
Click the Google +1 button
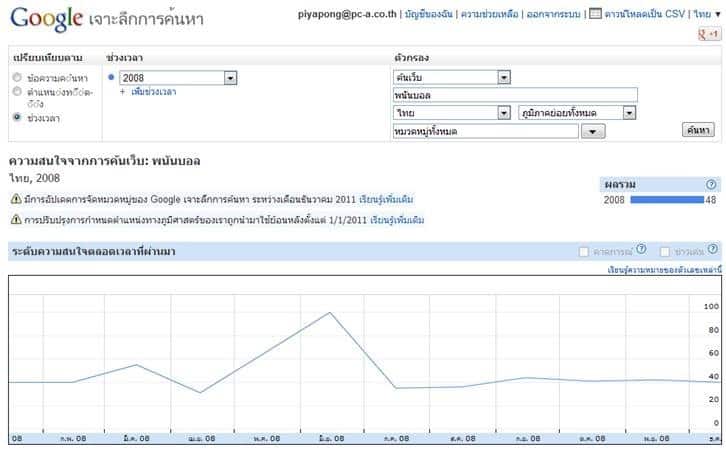(707, 34)
